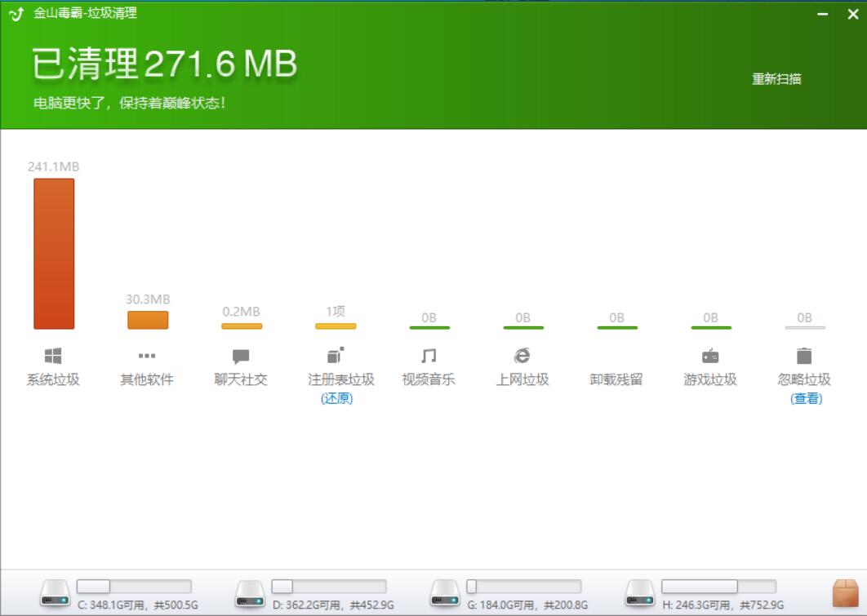
Task: Click the 0.2MB bar for 聊天社交
Action: coord(242,326)
